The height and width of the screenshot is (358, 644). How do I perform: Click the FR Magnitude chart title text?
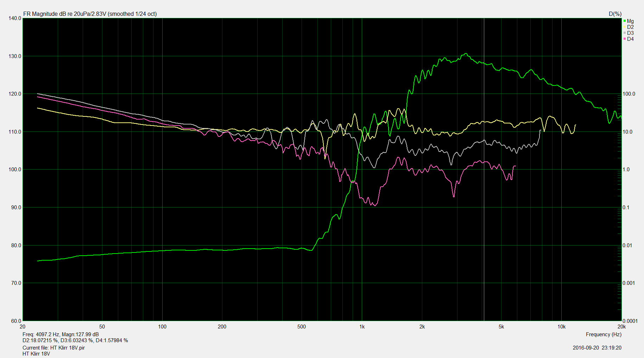point(90,14)
